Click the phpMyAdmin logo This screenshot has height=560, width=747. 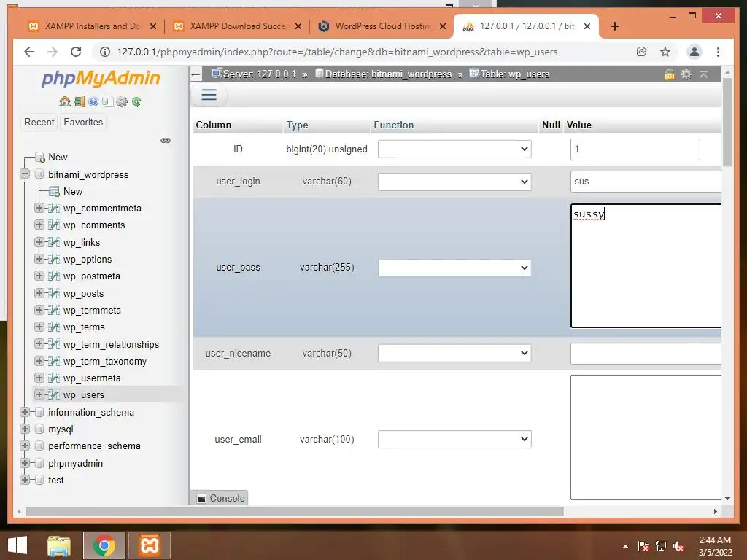point(101,78)
